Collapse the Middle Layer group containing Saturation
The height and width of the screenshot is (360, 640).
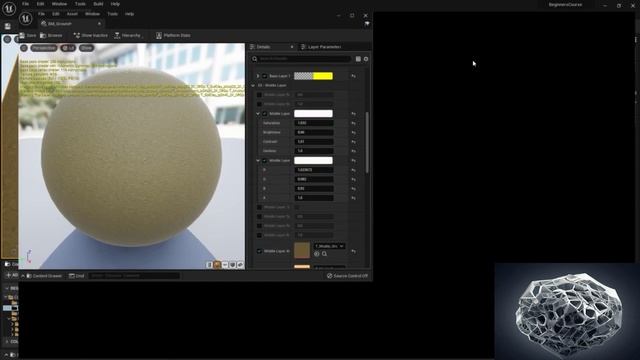258,114
